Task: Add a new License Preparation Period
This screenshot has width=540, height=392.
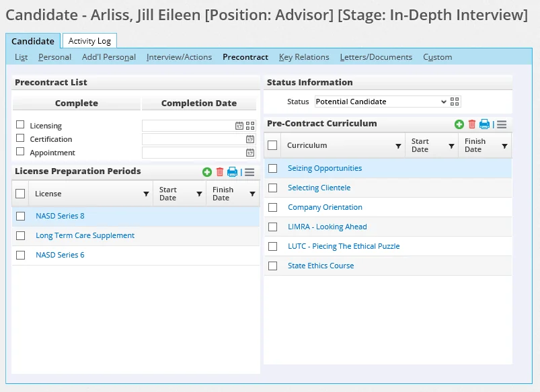Action: [207, 172]
